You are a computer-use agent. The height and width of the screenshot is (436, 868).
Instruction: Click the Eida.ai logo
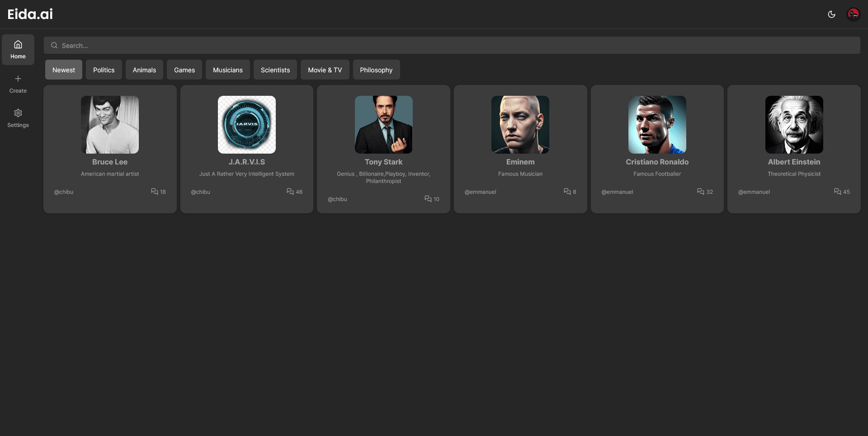point(30,14)
